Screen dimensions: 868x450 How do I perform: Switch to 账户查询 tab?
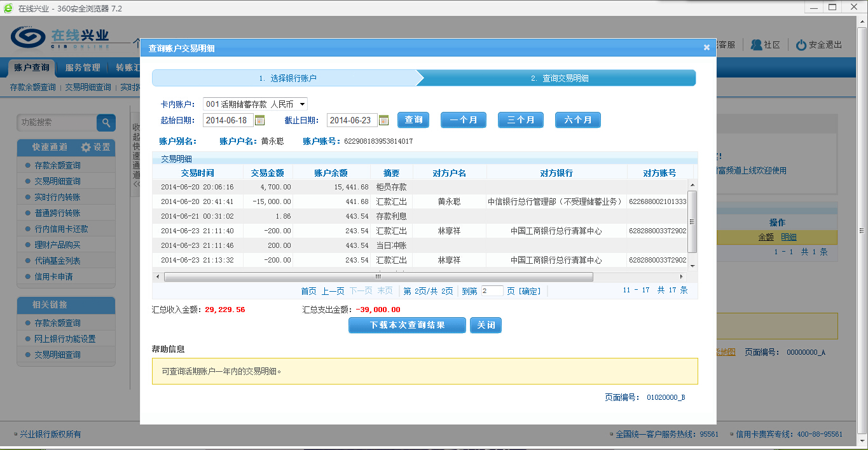click(x=32, y=67)
